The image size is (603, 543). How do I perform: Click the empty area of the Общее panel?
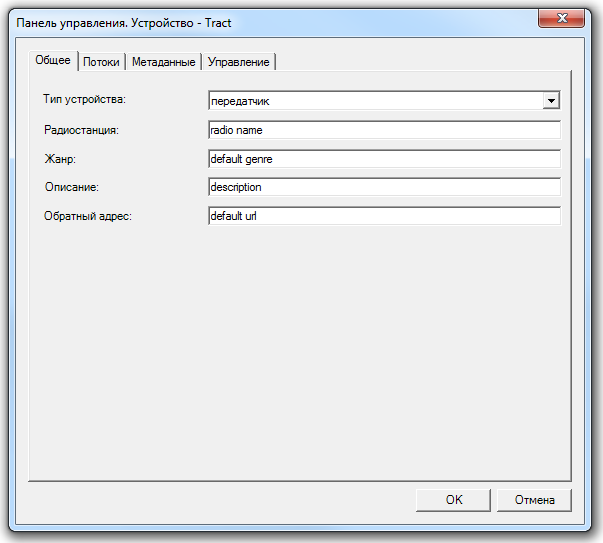click(x=300, y=350)
